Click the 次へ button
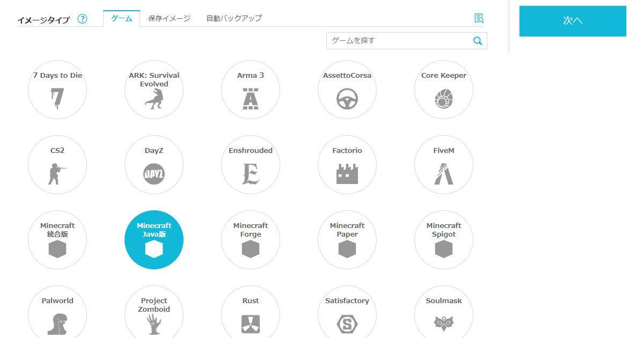Viewport: 644px width, 338px height. pos(573,21)
